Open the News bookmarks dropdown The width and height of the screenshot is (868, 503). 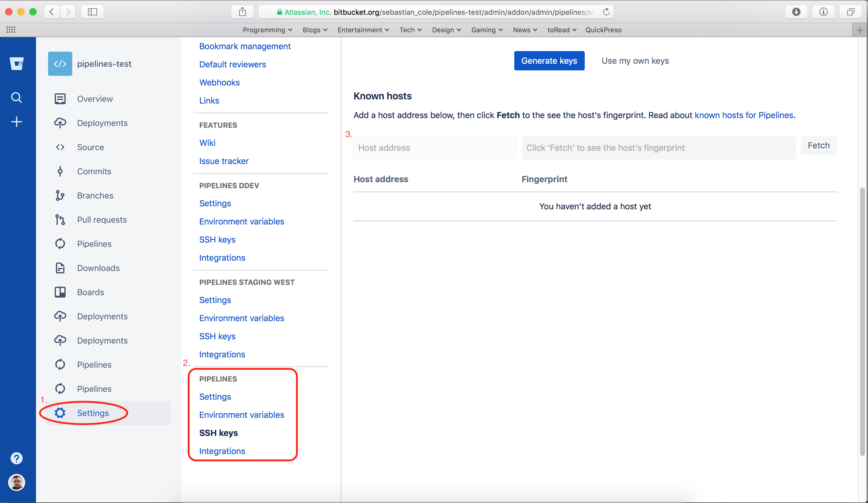coord(525,30)
